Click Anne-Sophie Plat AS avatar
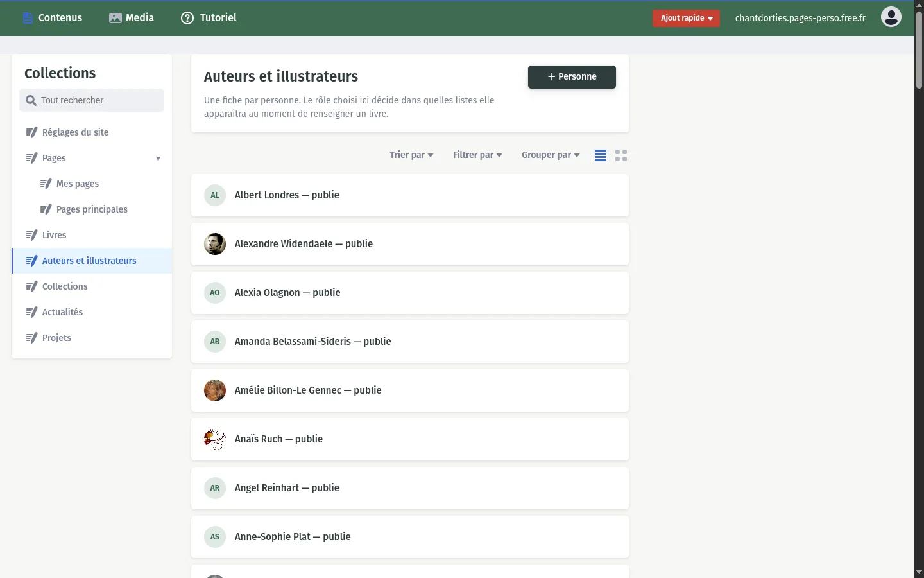 (215, 537)
